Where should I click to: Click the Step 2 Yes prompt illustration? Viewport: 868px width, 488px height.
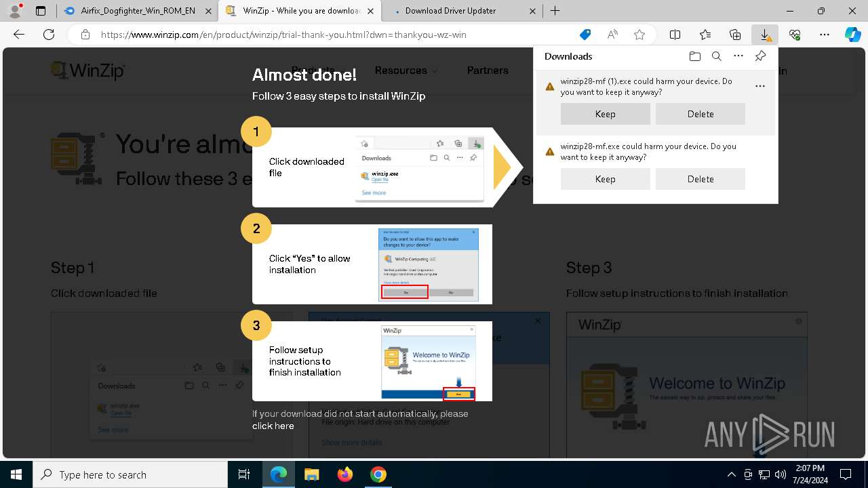click(x=429, y=264)
